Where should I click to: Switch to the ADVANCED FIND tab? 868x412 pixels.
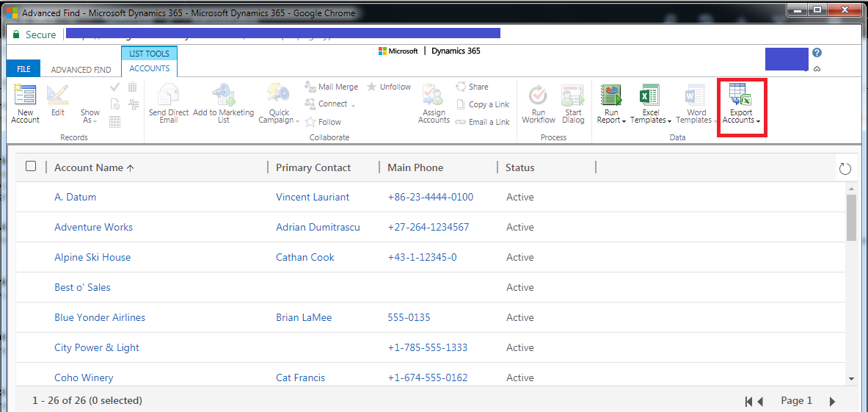(x=81, y=70)
